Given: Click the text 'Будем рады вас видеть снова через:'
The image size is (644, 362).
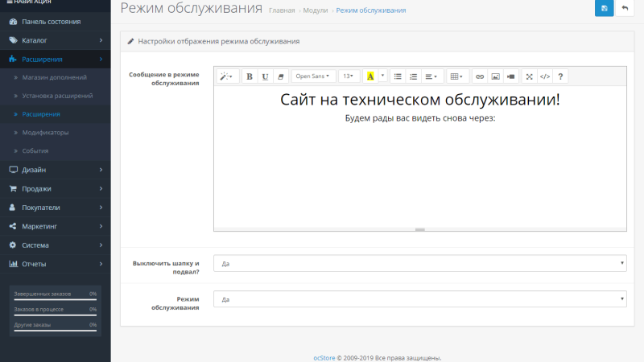Looking at the screenshot, I should (x=419, y=118).
